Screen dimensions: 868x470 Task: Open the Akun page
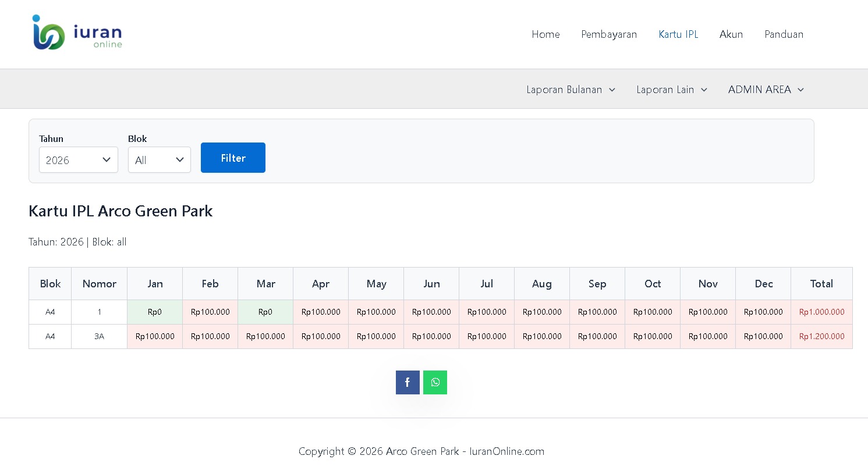731,34
